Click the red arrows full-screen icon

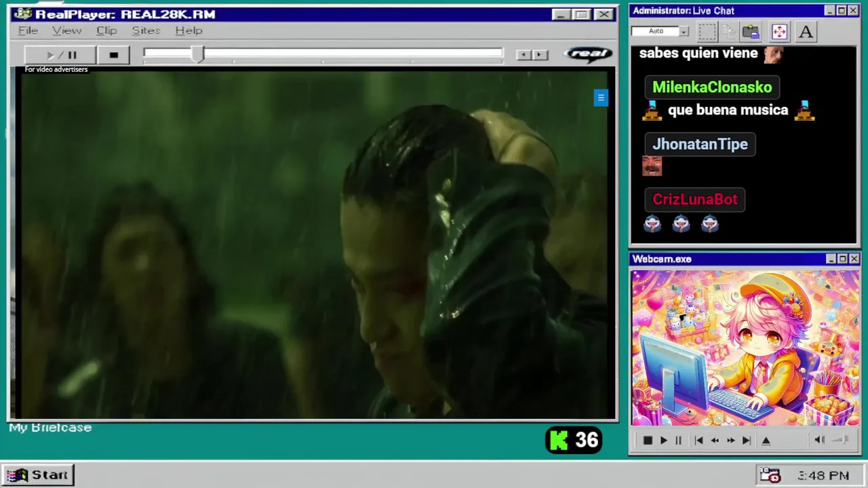[x=779, y=32]
